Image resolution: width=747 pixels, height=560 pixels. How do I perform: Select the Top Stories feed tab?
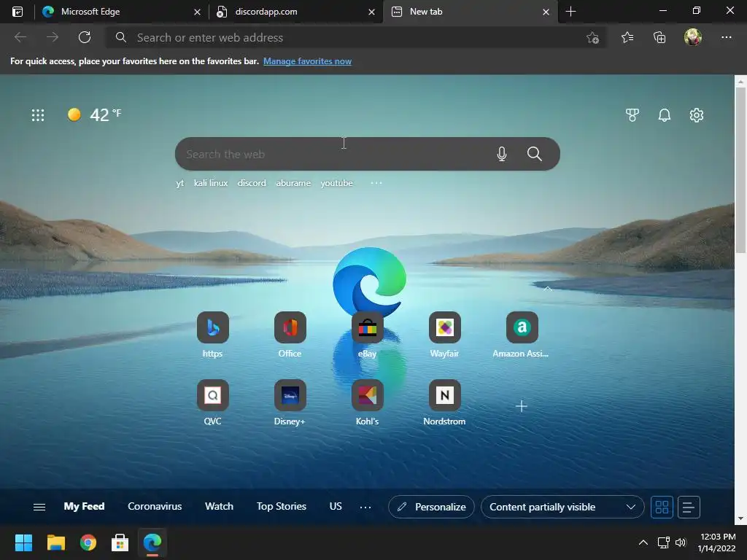point(281,506)
